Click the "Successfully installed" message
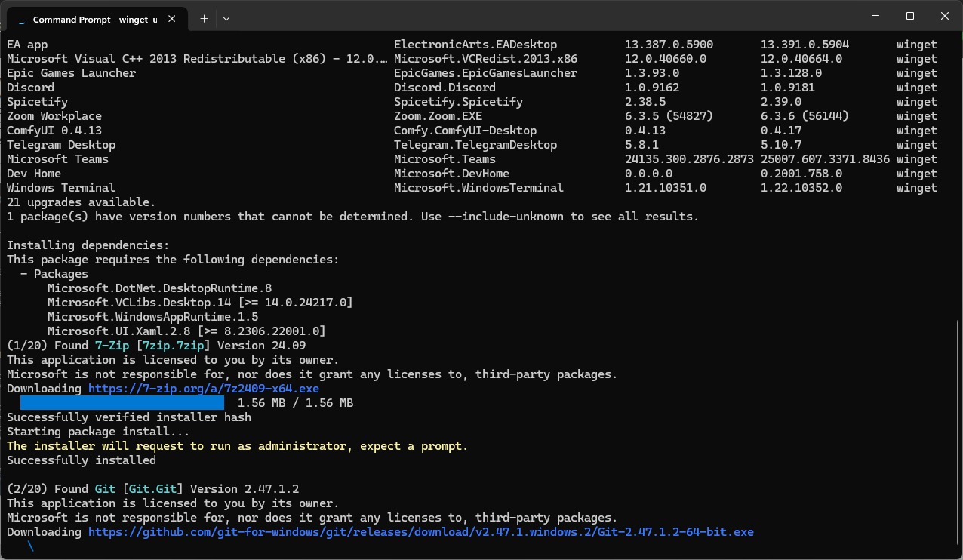 (82, 460)
